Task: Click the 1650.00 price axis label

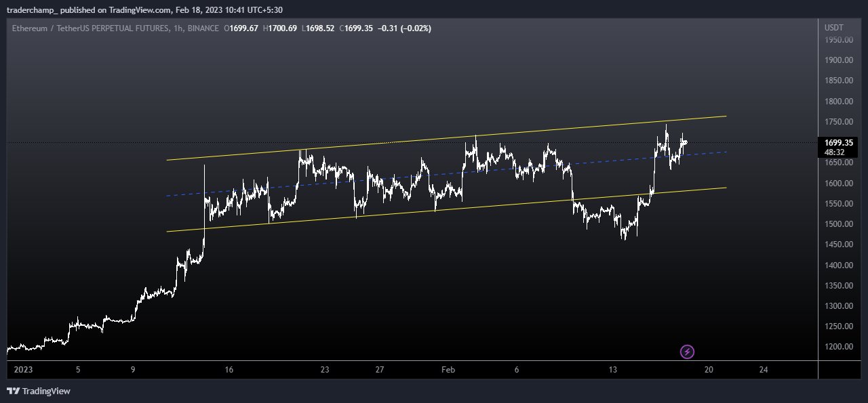Action: [838, 163]
